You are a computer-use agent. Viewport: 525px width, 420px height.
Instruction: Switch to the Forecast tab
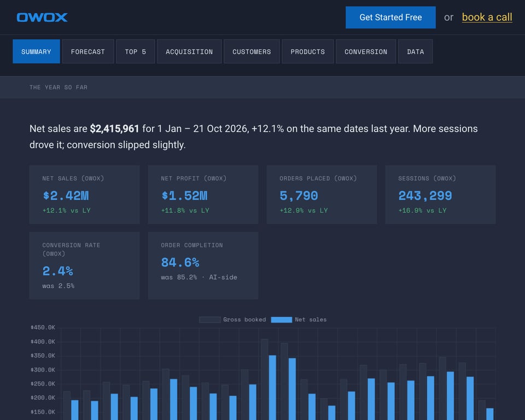(x=88, y=51)
